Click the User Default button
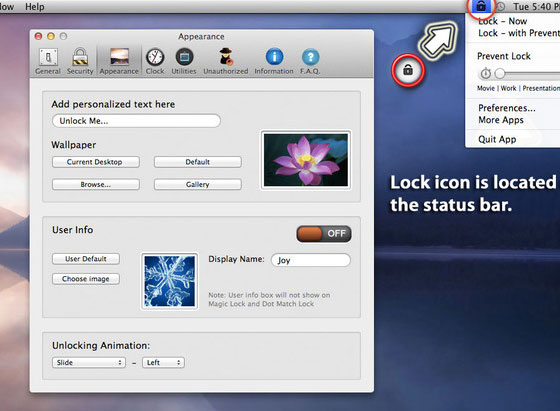560x411 pixels. pos(86,259)
